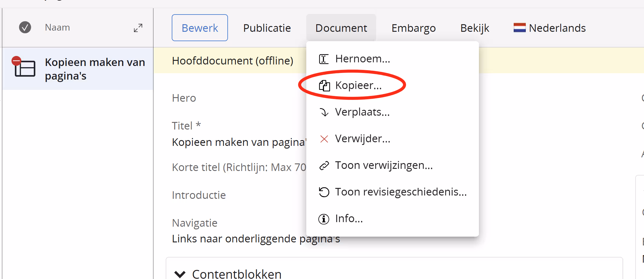
Task: Expand the list using the diagonal arrows icon
Action: pyautogui.click(x=138, y=28)
